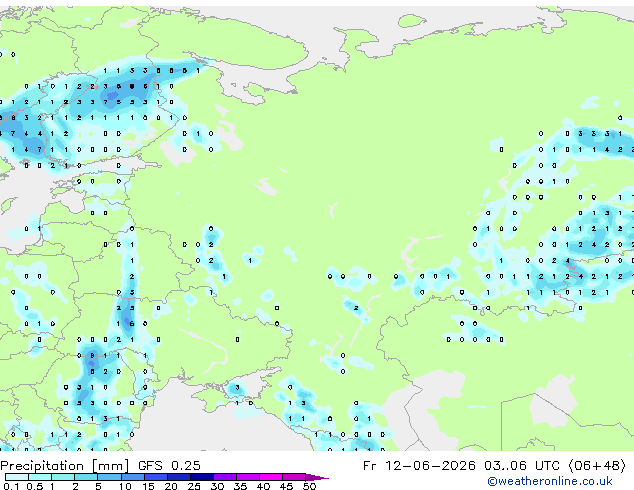Pick the 10–15 mm legend swatch
The width and height of the screenshot is (634, 490).
133,477
